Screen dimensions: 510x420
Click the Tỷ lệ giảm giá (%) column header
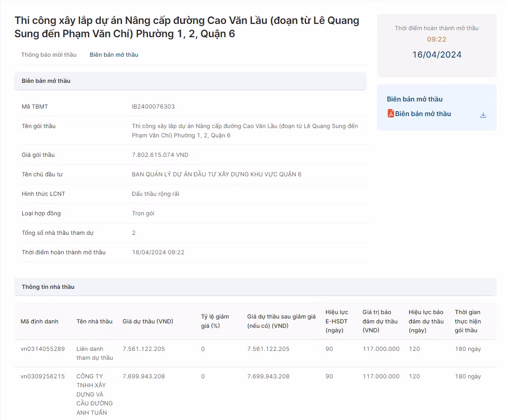pyautogui.click(x=215, y=321)
